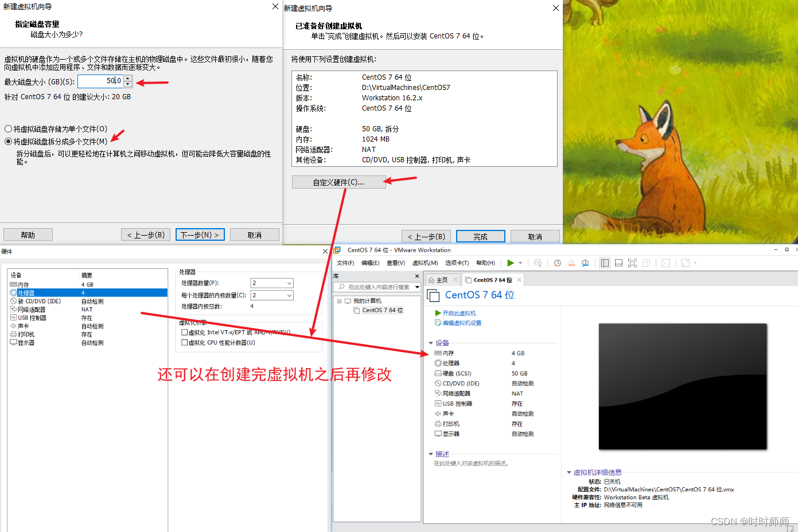
Task: Click 网络适配器 device icon in VM summary
Action: point(438,393)
